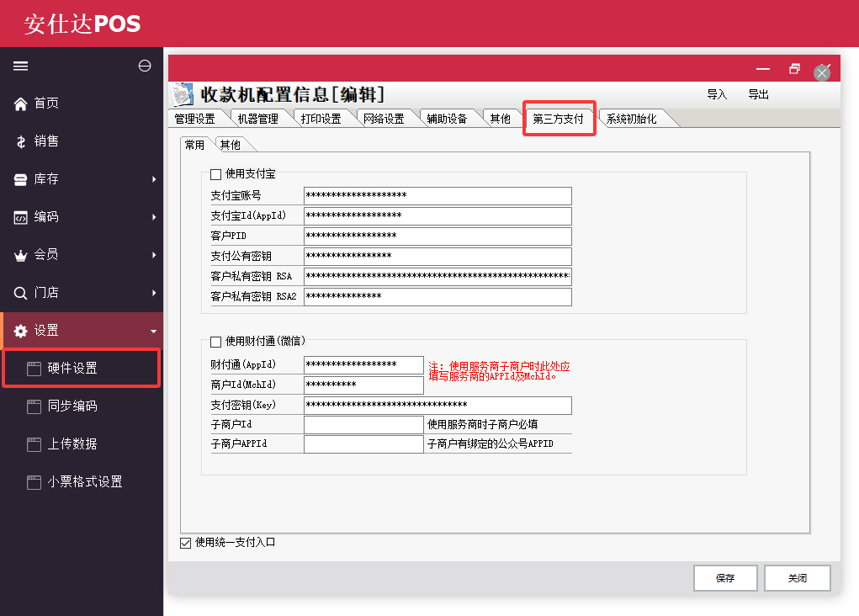The width and height of the screenshot is (859, 616).
Task: Click the code icon beside 编码
Action: click(20, 218)
